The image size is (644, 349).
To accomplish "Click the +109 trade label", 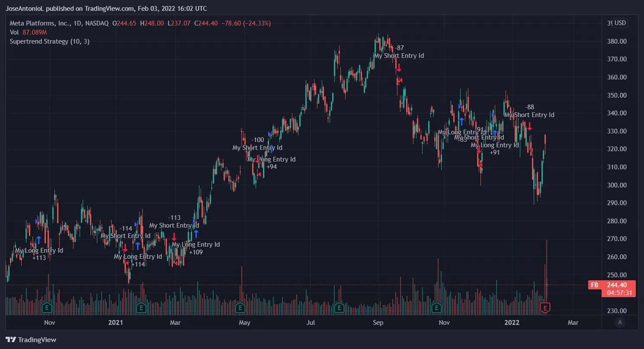I will tap(196, 252).
